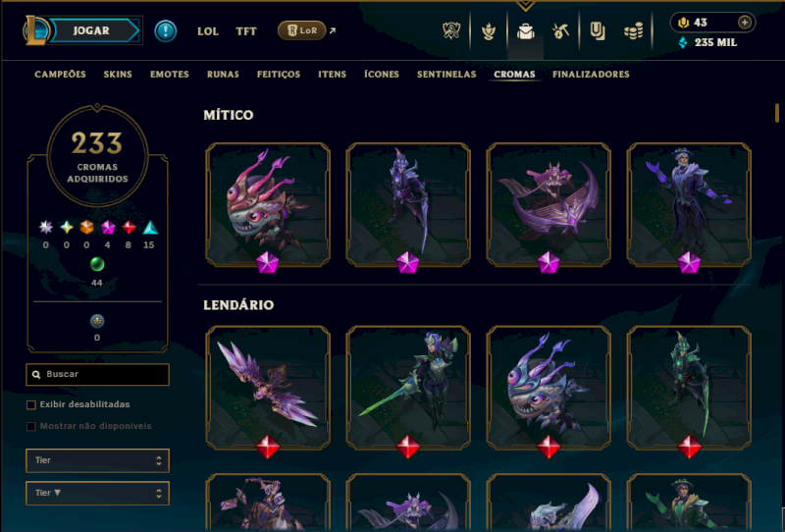785x532 pixels.
Task: Click the green gem tier icon
Action: pos(96,264)
